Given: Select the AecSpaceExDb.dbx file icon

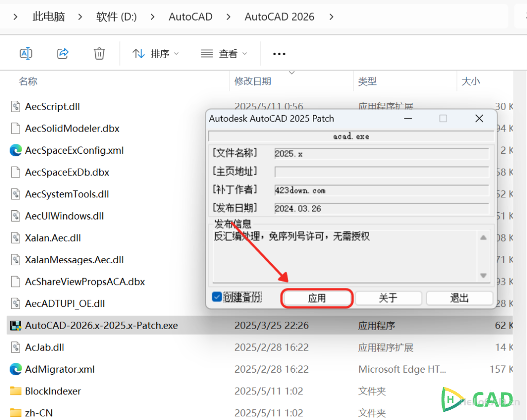Looking at the screenshot, I should [15, 172].
